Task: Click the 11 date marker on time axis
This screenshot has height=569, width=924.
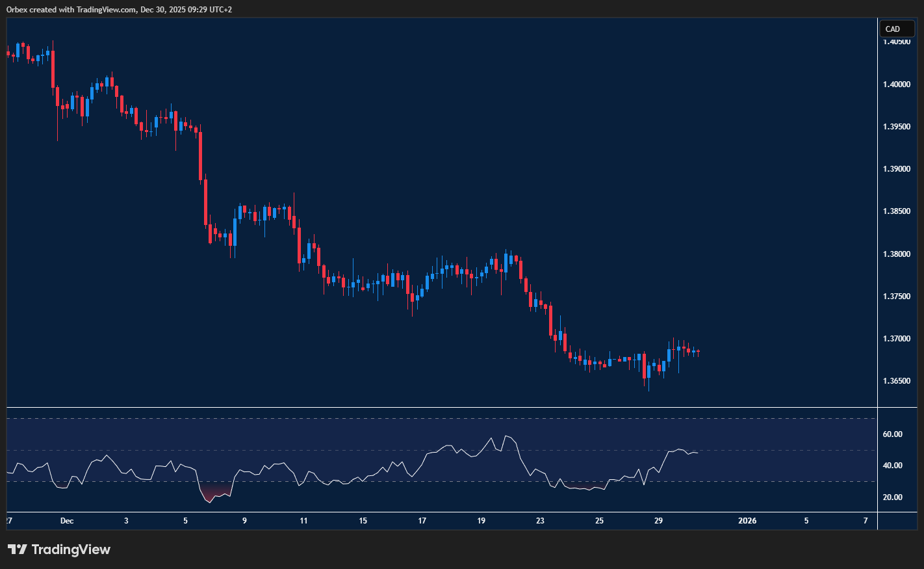Action: click(303, 521)
